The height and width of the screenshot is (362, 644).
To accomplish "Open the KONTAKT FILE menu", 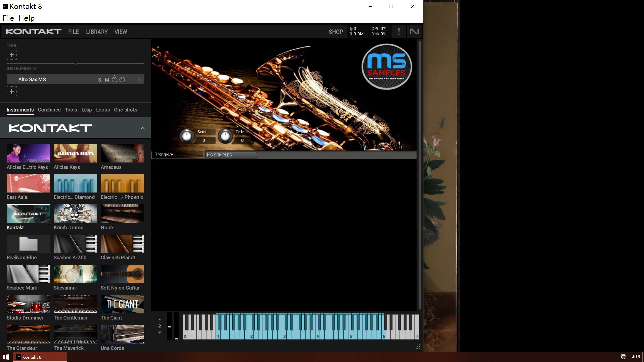I will click(74, 32).
